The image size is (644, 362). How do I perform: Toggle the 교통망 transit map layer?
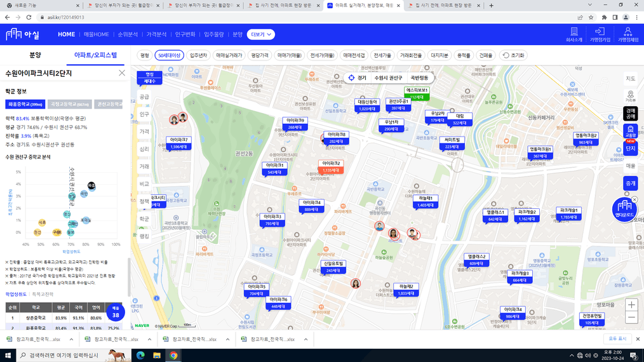pyautogui.click(x=631, y=131)
